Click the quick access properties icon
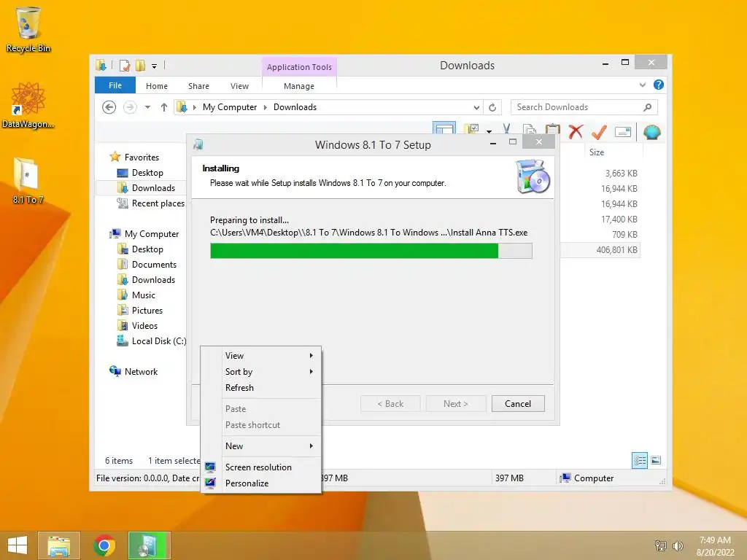 point(124,65)
